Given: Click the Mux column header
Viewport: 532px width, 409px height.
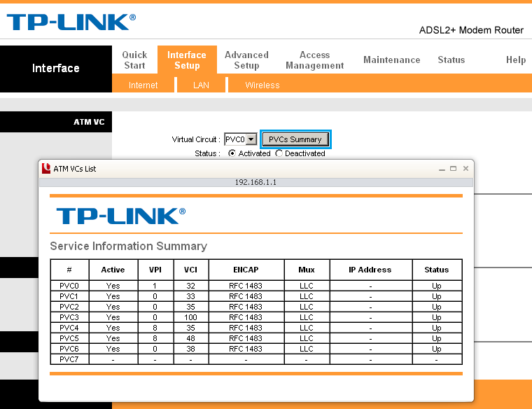Looking at the screenshot, I should click(x=307, y=270).
